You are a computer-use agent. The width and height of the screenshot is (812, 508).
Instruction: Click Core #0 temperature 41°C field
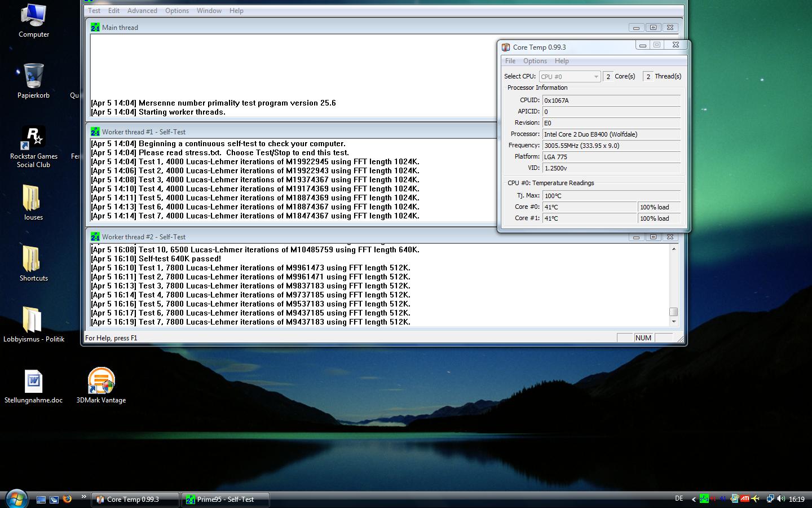click(589, 207)
